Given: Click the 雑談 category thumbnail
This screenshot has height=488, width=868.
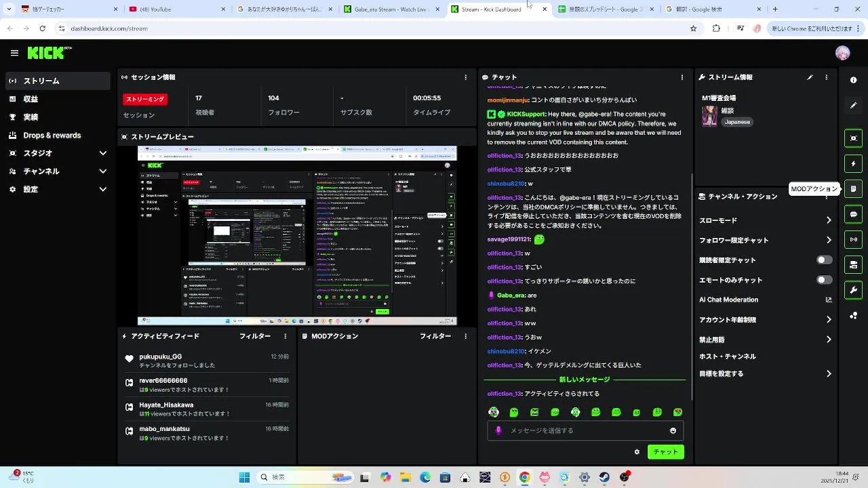Looking at the screenshot, I should [709, 116].
